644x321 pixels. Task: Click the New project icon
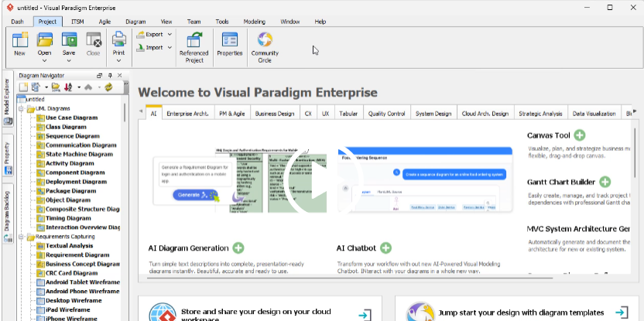(x=19, y=44)
